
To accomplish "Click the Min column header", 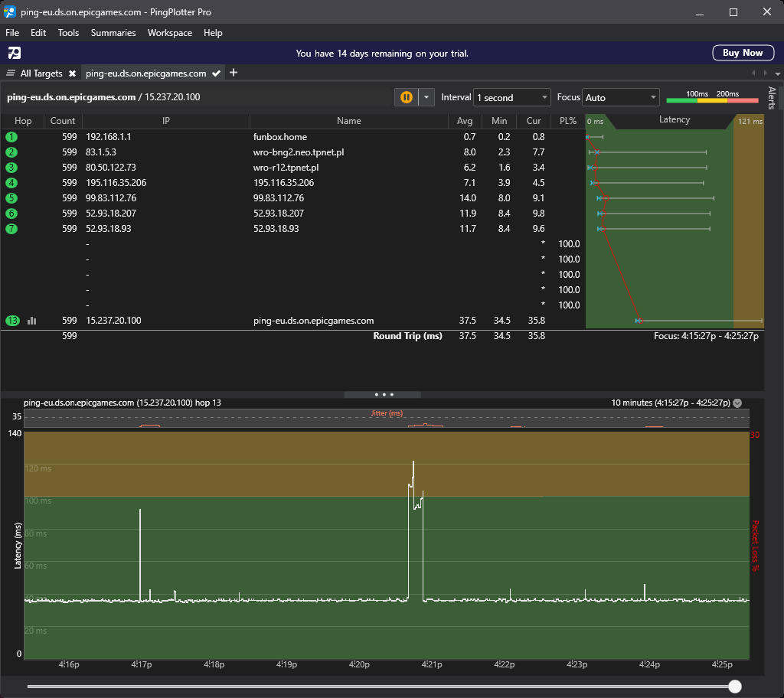I will (499, 121).
